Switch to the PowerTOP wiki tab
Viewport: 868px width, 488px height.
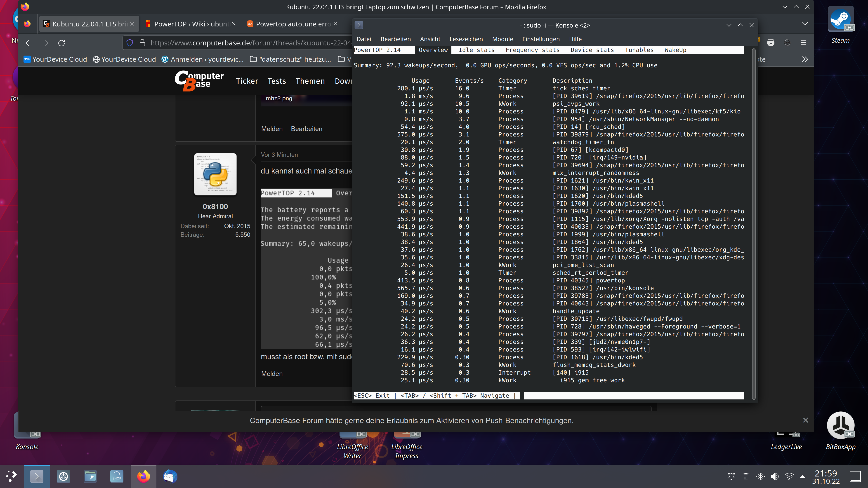[x=190, y=24]
